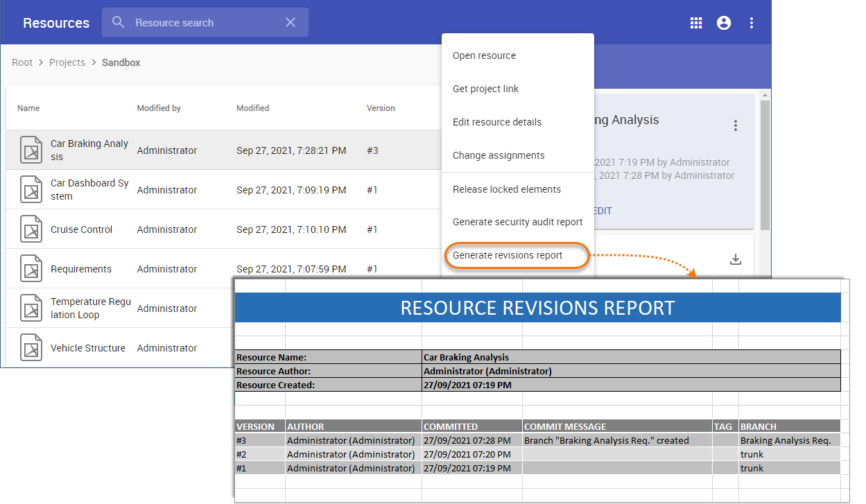Click the side panel vertical scrollbar
Viewport: 866px width, 504px height.
(765, 166)
